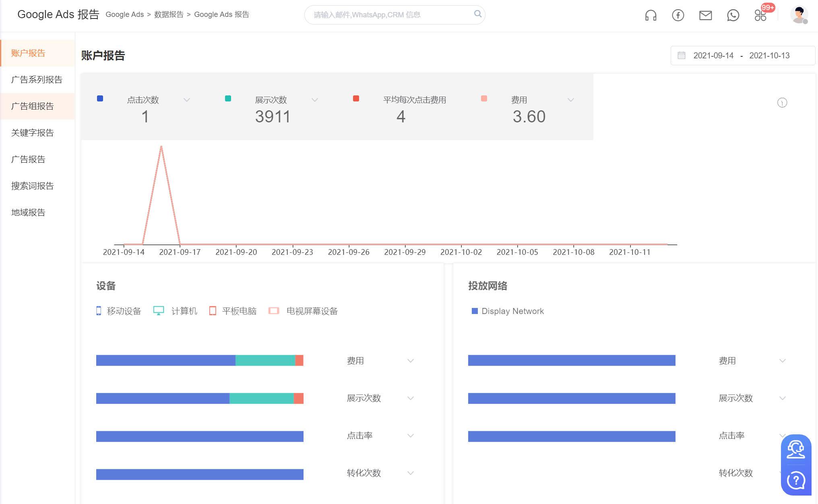Click the Google Ads 报告 breadcrumb item

tap(221, 14)
